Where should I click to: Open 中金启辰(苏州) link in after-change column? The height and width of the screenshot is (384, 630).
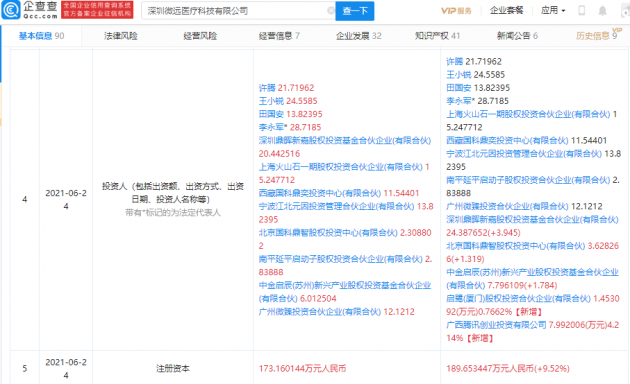click(x=532, y=279)
